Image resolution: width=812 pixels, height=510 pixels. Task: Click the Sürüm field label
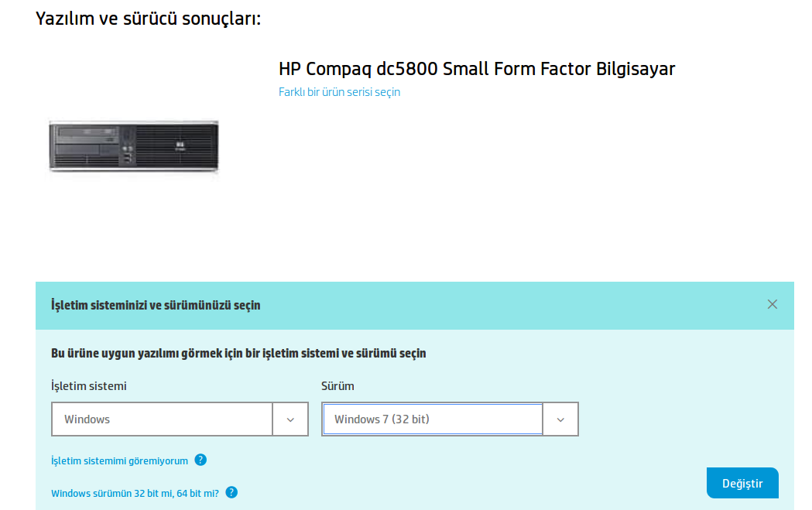pos(337,386)
